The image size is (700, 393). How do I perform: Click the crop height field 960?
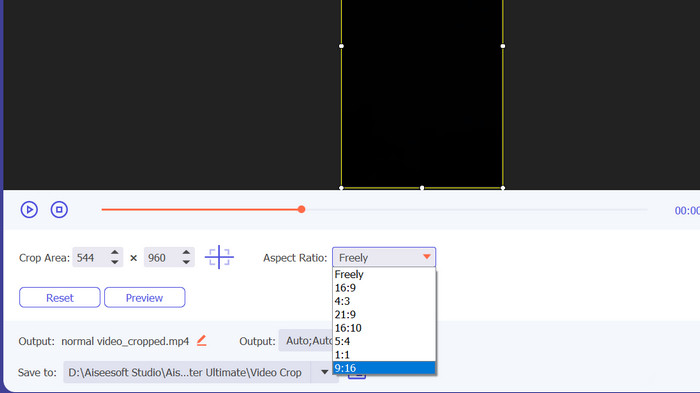pos(162,258)
